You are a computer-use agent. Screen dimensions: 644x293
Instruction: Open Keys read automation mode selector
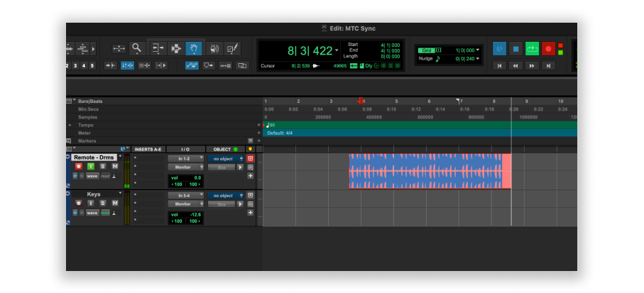[x=106, y=213]
